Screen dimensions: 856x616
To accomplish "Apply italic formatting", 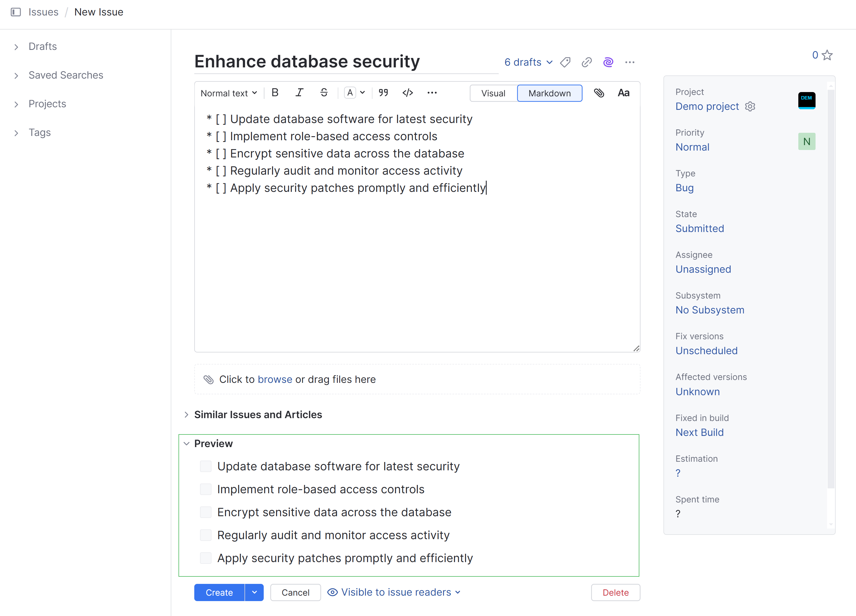I will coord(299,93).
